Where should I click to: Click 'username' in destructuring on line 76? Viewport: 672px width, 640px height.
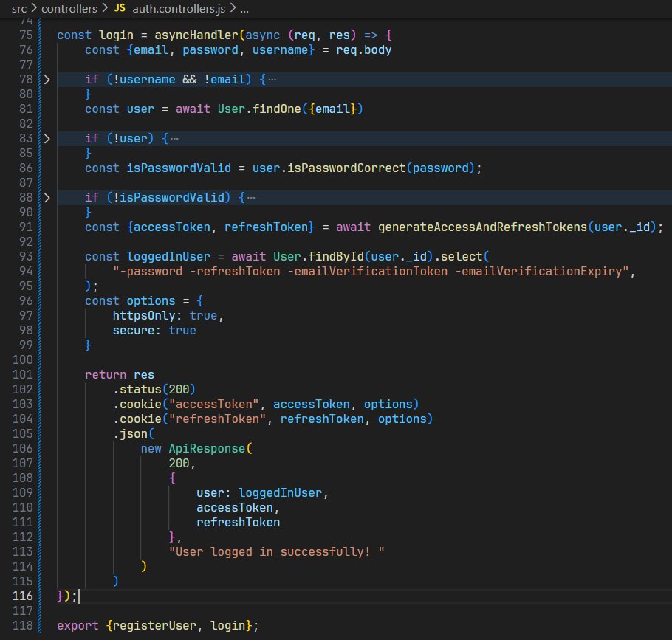281,50
